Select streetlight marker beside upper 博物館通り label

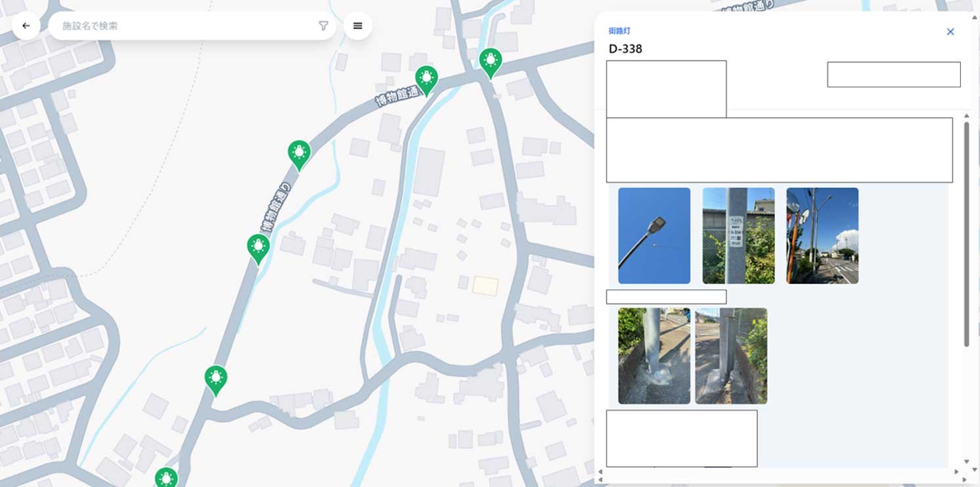[426, 81]
